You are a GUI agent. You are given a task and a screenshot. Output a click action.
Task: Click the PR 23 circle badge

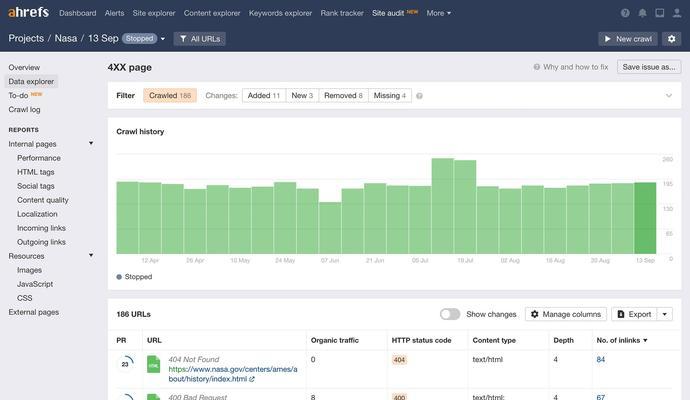click(125, 364)
